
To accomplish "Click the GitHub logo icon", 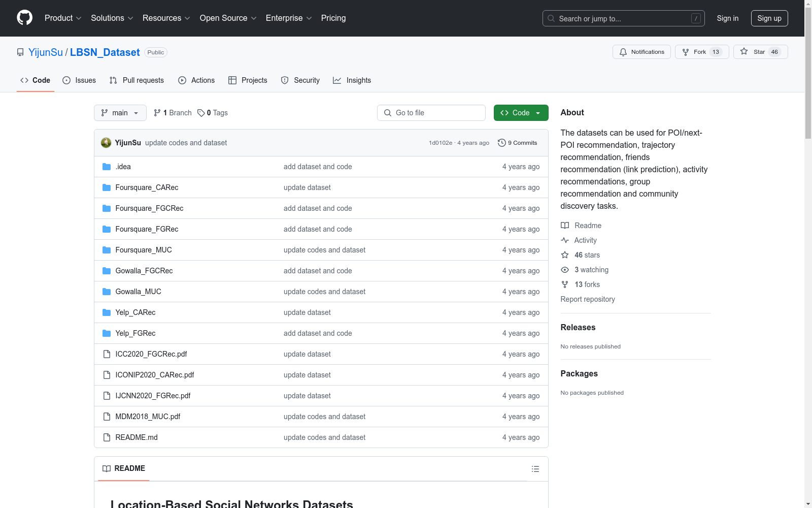I will click(x=24, y=18).
